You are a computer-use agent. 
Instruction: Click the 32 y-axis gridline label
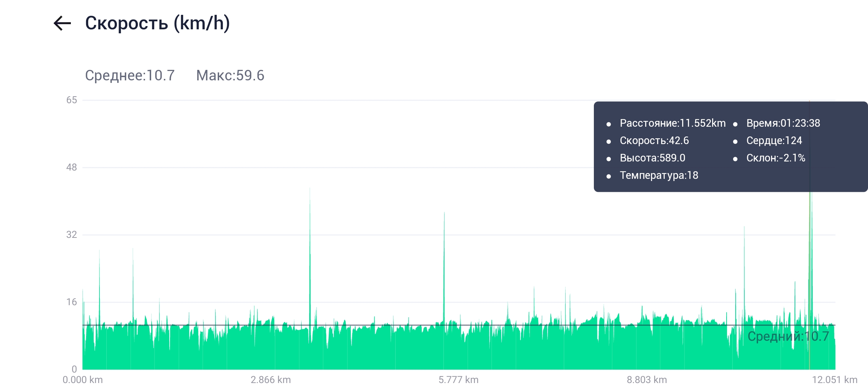tap(72, 235)
